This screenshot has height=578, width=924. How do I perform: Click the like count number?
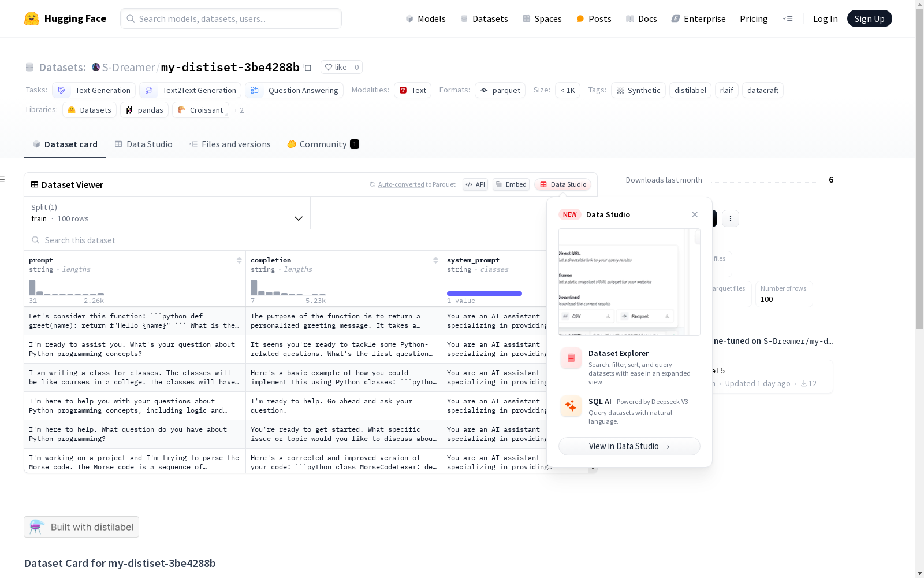point(357,67)
